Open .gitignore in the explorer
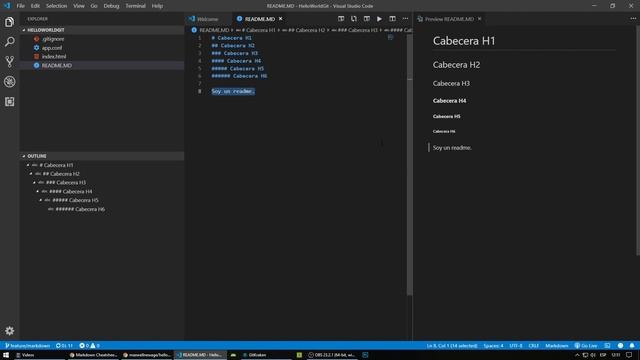The height and width of the screenshot is (360, 640). (x=53, y=39)
